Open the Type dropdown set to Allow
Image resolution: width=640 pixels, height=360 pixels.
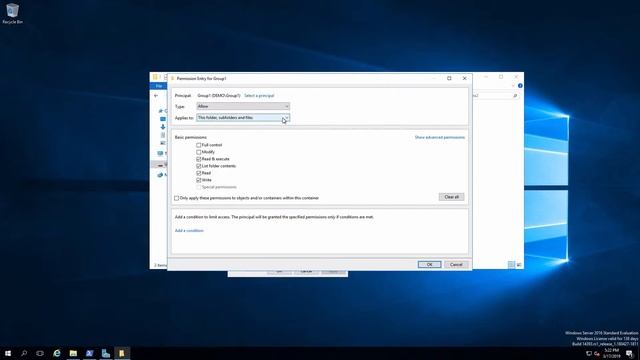(x=243, y=106)
